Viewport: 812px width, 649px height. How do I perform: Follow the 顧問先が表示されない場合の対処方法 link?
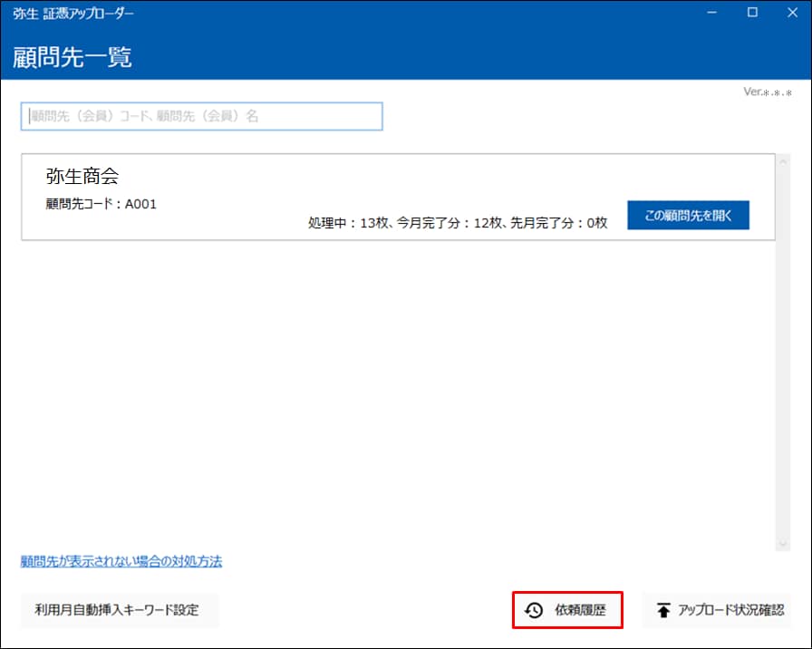click(121, 561)
